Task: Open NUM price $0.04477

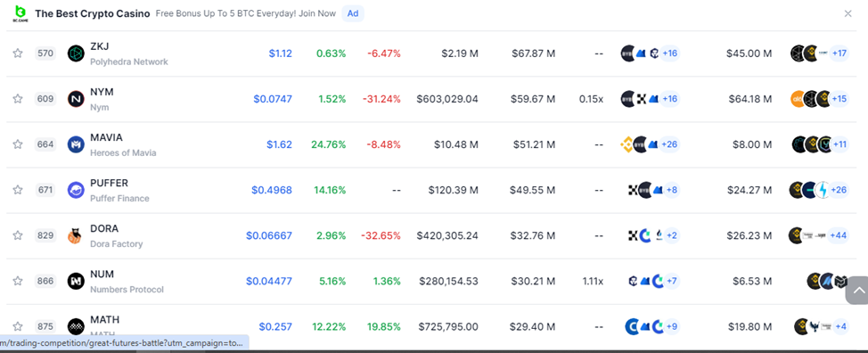Action: click(x=269, y=281)
